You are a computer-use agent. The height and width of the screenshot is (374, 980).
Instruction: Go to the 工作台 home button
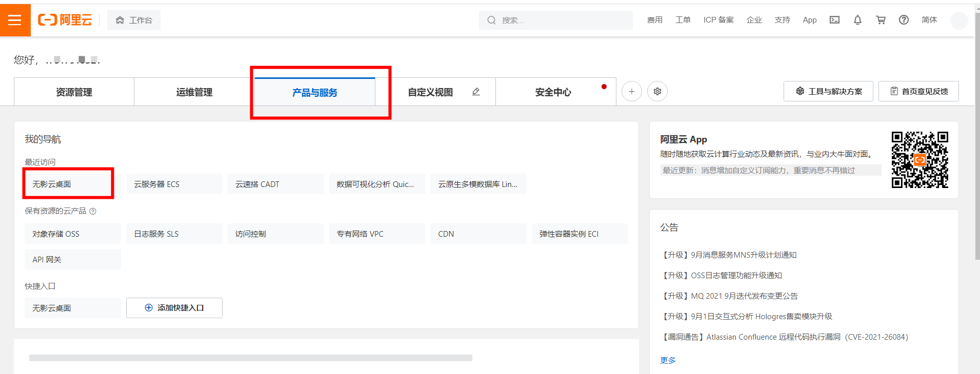click(134, 20)
